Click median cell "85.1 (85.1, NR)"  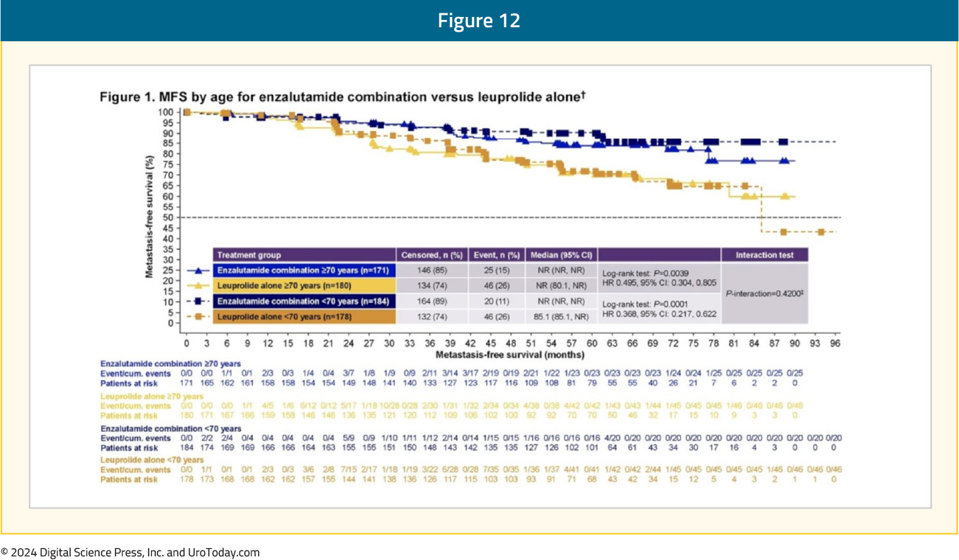pos(562,317)
